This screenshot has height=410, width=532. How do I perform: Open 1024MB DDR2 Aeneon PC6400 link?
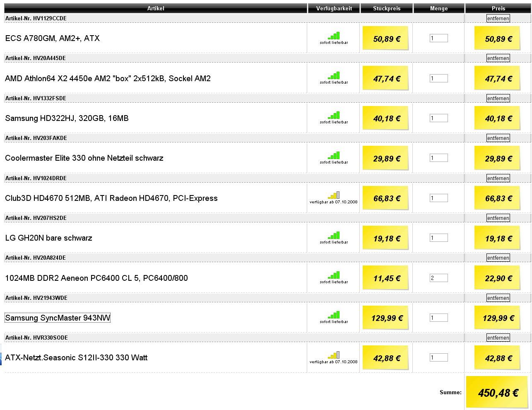click(96, 278)
